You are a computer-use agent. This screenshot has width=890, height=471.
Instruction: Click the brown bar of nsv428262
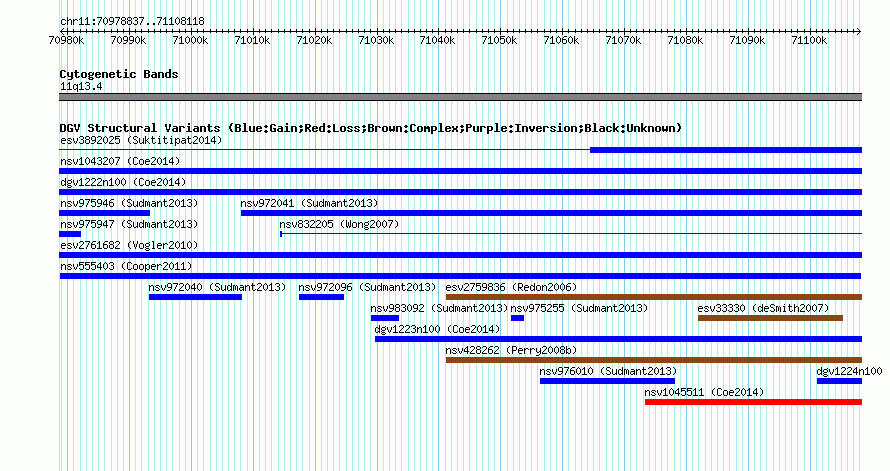click(x=654, y=360)
